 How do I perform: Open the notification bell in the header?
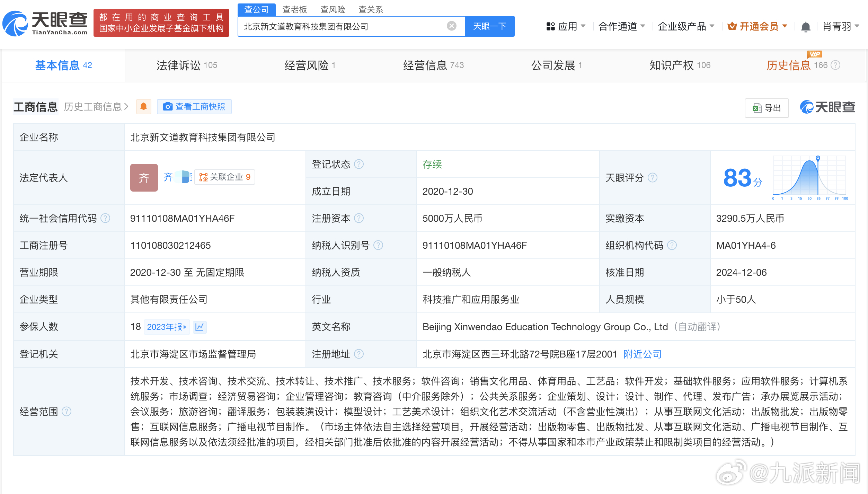click(x=806, y=26)
